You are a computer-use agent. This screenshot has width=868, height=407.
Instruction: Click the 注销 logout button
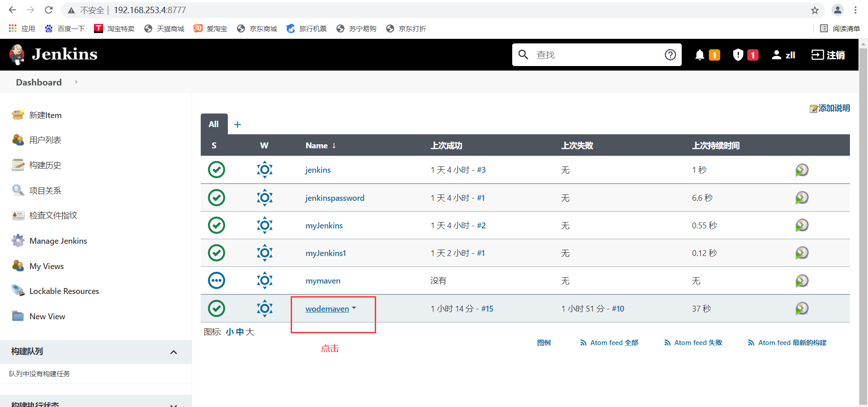pyautogui.click(x=828, y=55)
